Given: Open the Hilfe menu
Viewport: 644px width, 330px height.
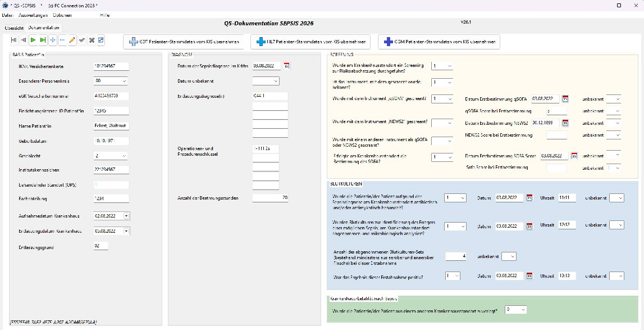Looking at the screenshot, I should (x=105, y=15).
